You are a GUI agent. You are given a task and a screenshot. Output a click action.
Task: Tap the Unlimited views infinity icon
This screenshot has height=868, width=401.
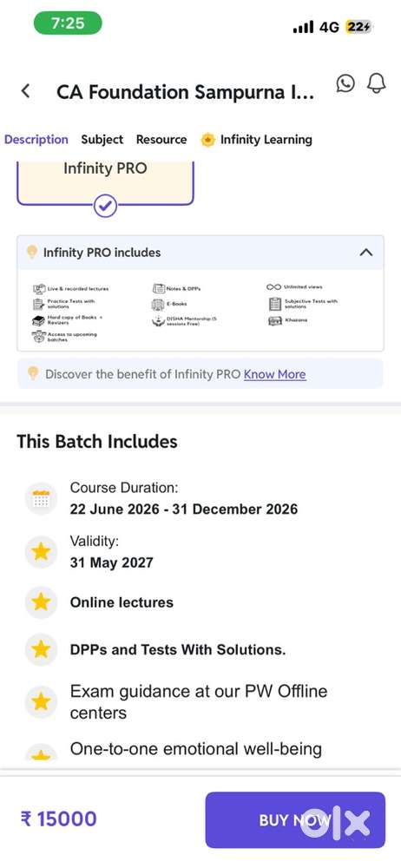tap(273, 286)
